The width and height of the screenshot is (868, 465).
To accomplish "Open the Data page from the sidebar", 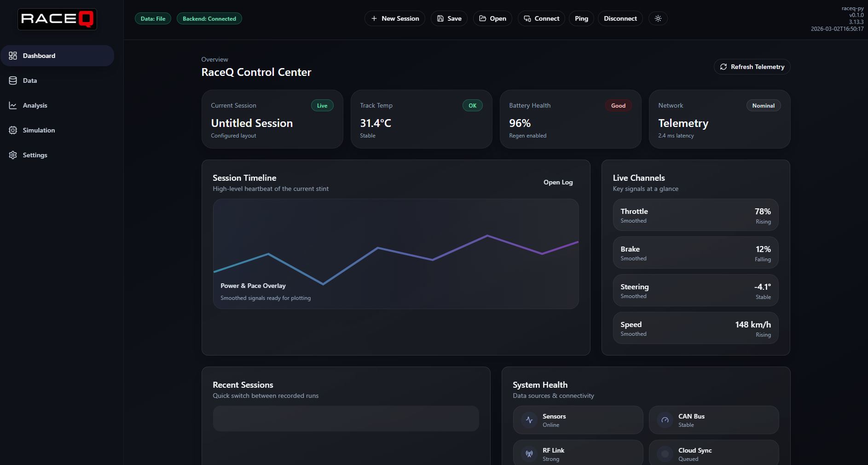I will pos(12,80).
